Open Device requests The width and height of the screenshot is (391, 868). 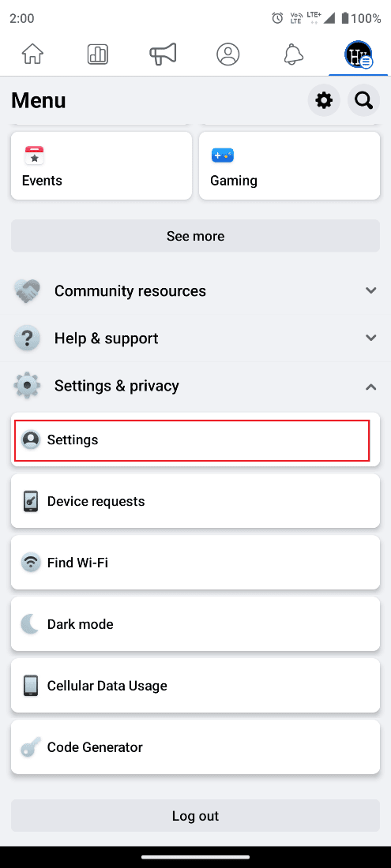click(196, 501)
